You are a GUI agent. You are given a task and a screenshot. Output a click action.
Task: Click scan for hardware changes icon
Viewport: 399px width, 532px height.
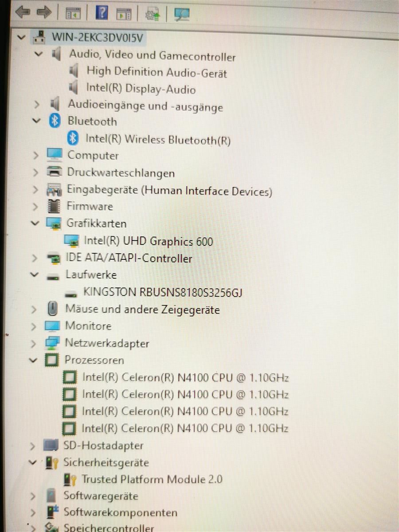click(181, 14)
